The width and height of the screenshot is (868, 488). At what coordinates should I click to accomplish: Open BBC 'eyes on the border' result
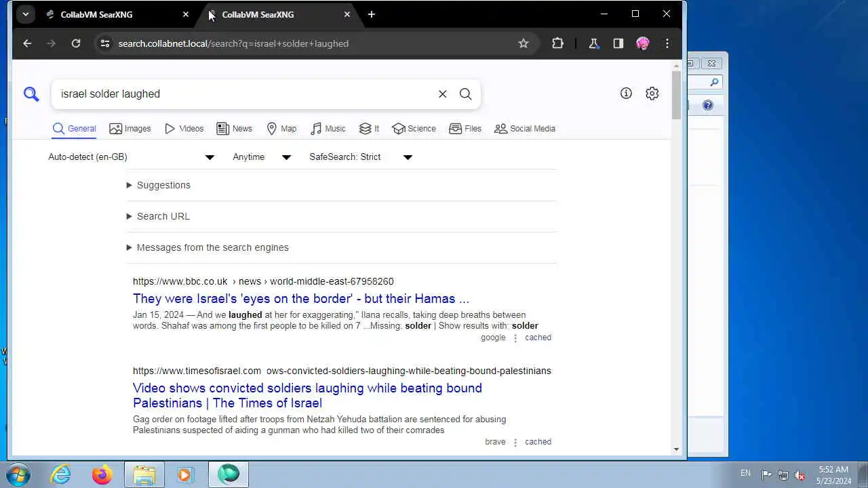(301, 299)
